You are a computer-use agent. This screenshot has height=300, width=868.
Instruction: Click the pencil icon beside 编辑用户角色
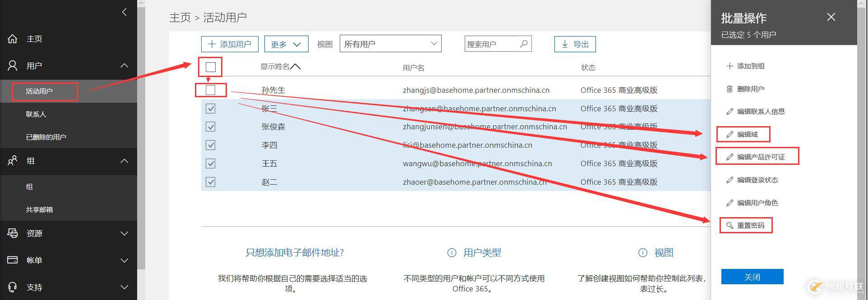(x=729, y=203)
